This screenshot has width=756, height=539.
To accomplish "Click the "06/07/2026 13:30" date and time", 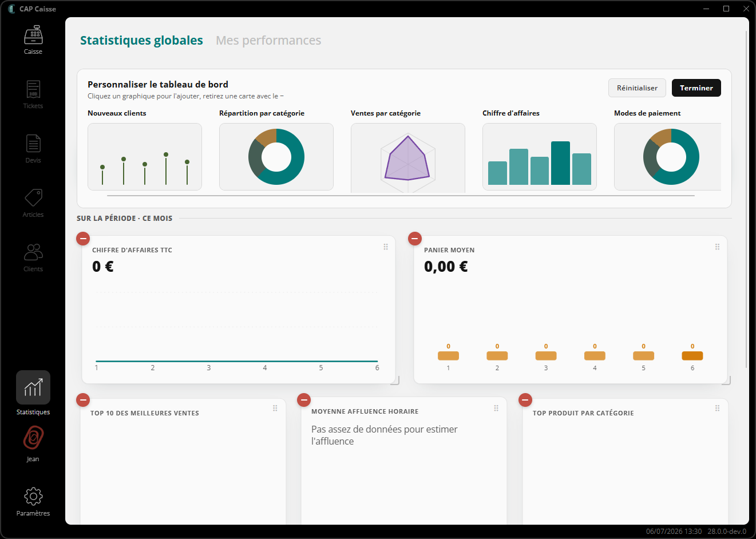I will point(674,532).
